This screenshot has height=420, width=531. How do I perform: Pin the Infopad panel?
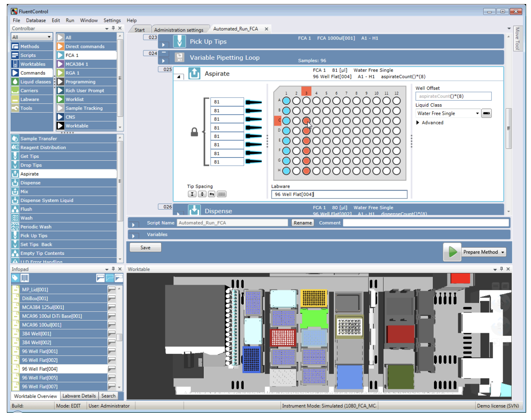[113, 269]
